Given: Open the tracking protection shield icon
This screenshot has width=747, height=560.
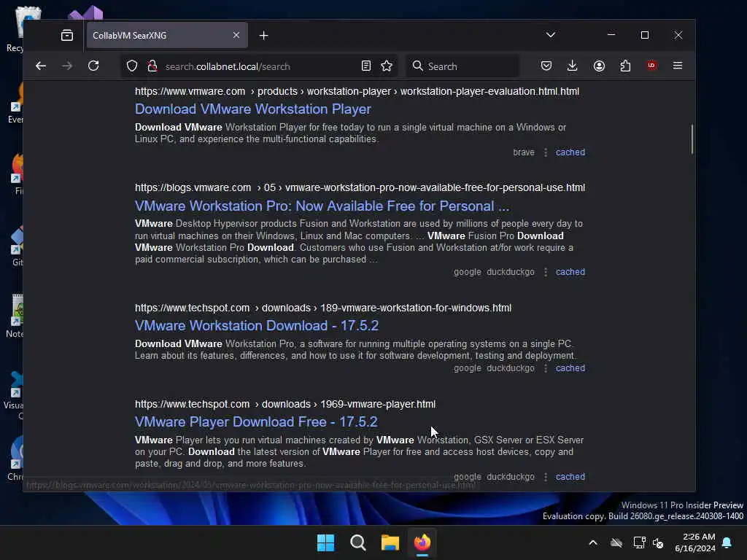Looking at the screenshot, I should pos(132,66).
